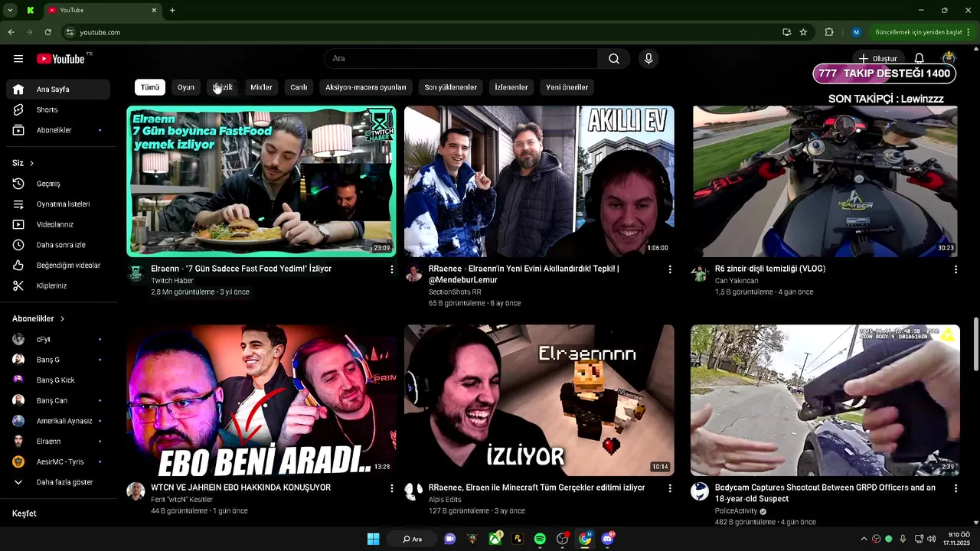Select the Son yüklenenler chip
Image resolution: width=980 pixels, height=551 pixels.
tap(451, 87)
